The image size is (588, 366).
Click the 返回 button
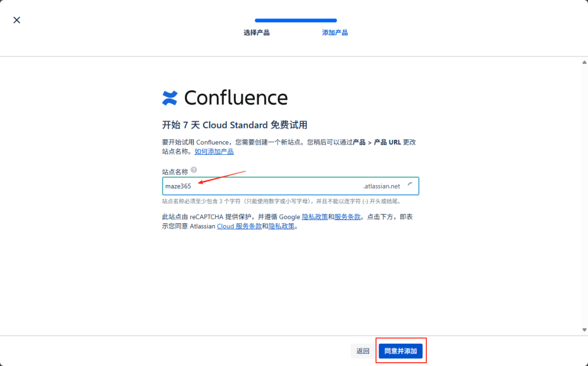pyautogui.click(x=362, y=351)
